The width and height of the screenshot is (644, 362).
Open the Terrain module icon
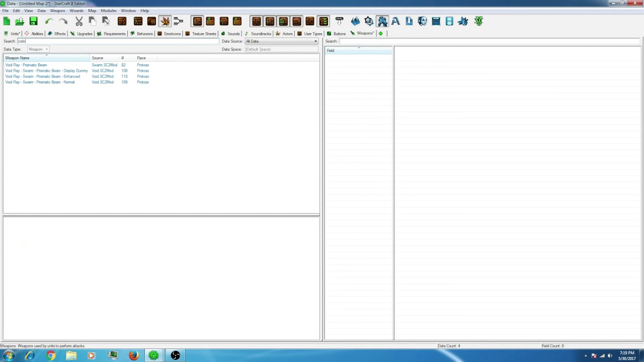[x=355, y=21]
